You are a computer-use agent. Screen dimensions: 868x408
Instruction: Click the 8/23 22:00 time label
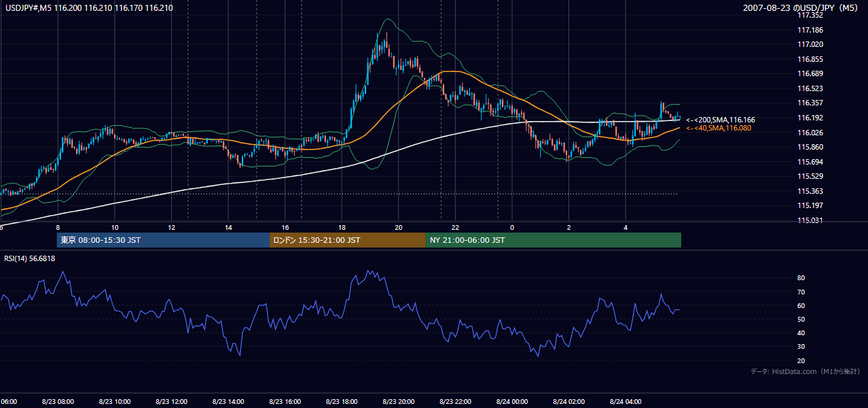pyautogui.click(x=454, y=402)
